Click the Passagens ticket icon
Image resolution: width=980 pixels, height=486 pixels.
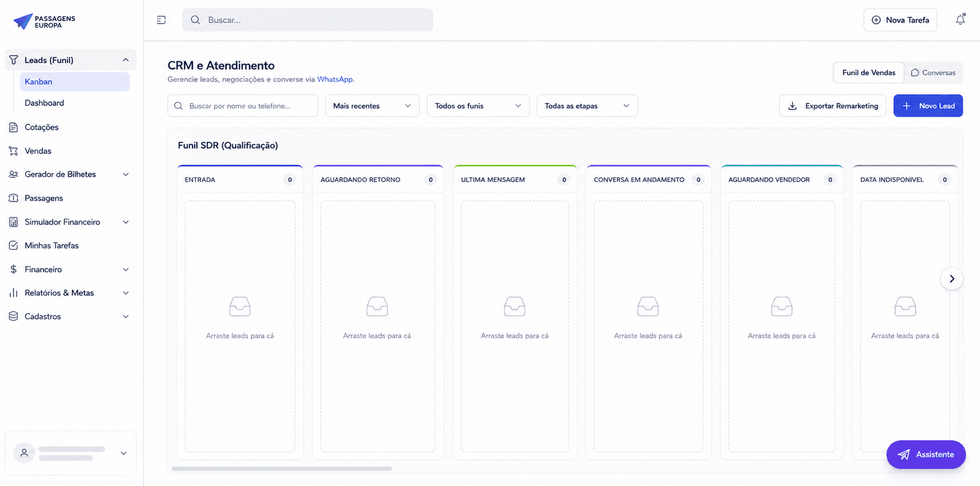point(14,198)
